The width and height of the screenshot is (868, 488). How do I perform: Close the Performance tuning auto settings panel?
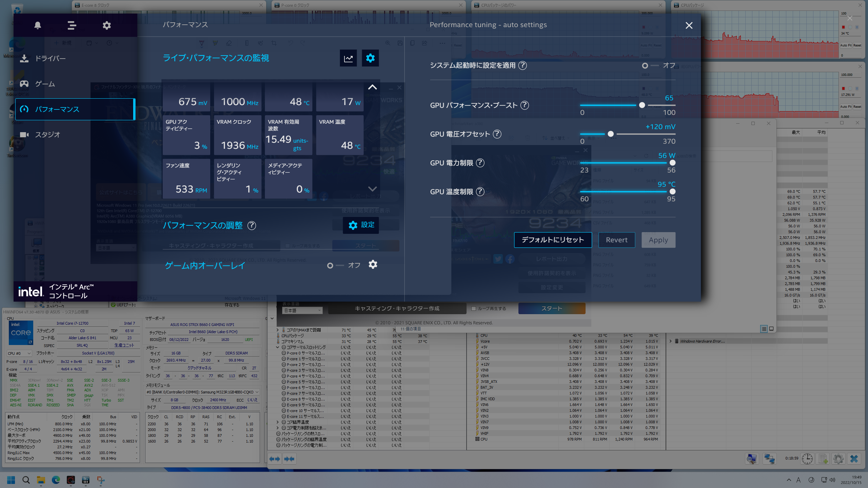pyautogui.click(x=689, y=25)
